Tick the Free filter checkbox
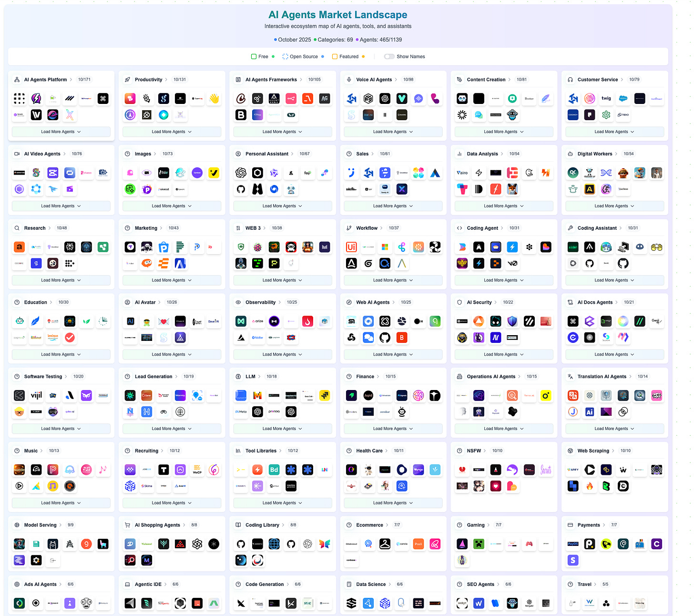Viewport: 694px width, 616px height. coord(254,56)
